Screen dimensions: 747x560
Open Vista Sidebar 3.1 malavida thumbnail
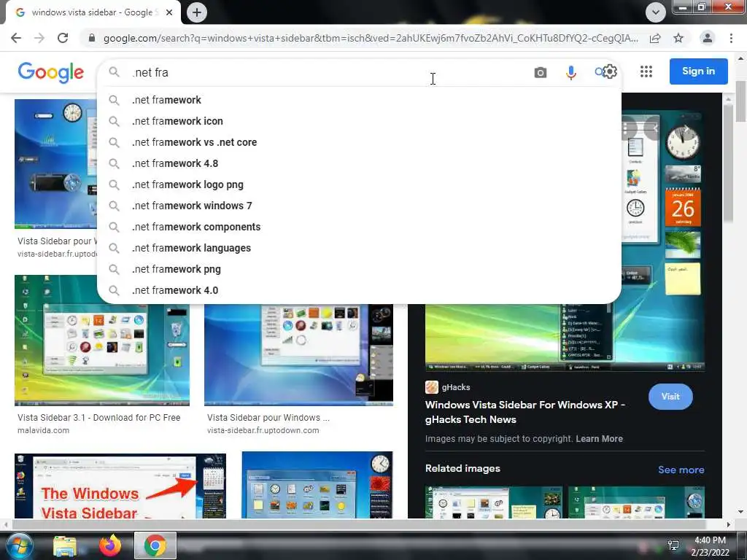tap(102, 341)
